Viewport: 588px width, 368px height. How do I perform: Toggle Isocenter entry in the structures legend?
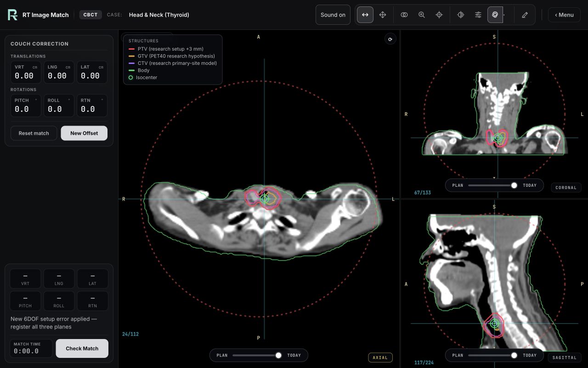(173, 77)
